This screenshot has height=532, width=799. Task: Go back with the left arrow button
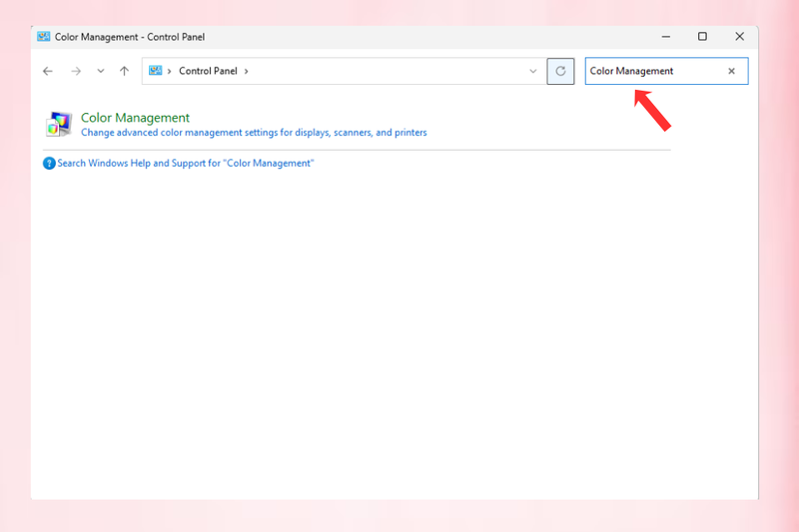click(48, 71)
